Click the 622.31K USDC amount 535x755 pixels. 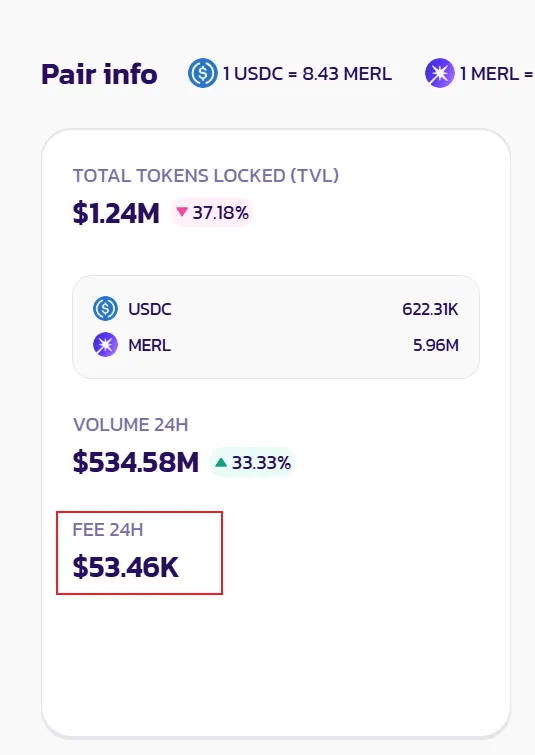pyautogui.click(x=431, y=309)
